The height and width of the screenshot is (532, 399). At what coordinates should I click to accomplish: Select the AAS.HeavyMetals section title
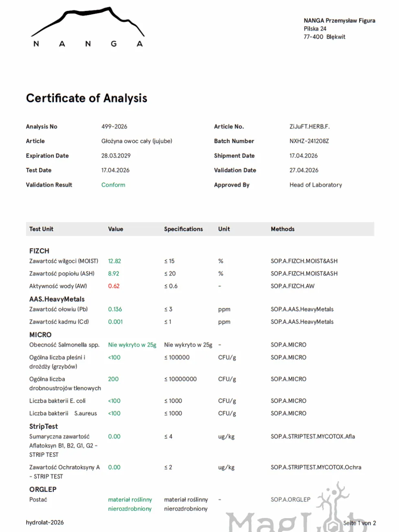57,299
